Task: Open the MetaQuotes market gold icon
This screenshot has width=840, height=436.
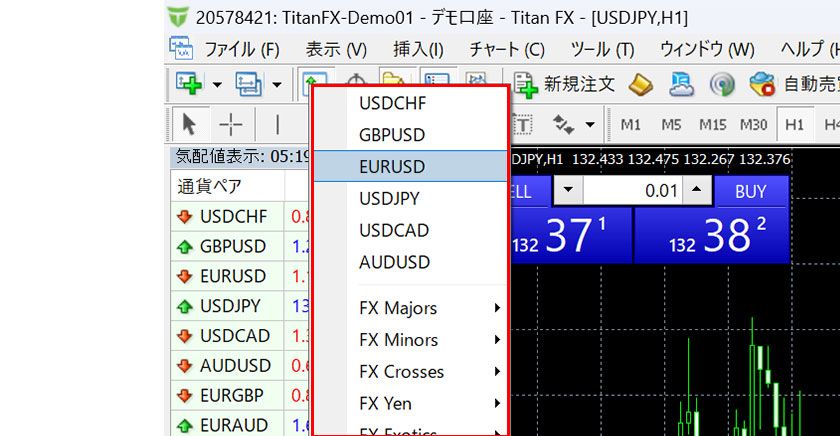Action: click(x=640, y=85)
